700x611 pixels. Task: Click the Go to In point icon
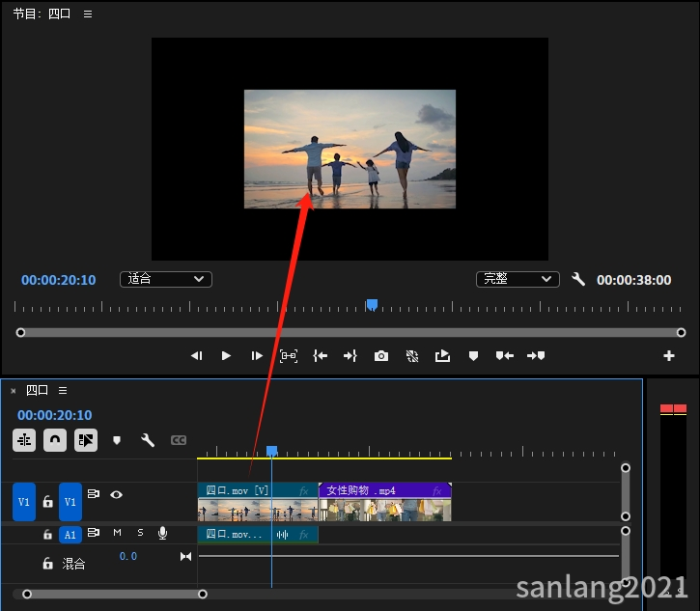point(320,356)
